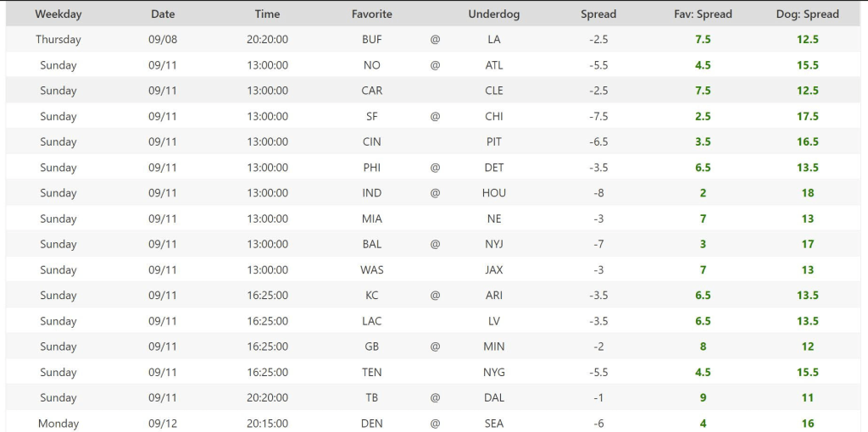868x432 pixels.
Task: Click the @ symbol in the SF row
Action: [x=435, y=116]
